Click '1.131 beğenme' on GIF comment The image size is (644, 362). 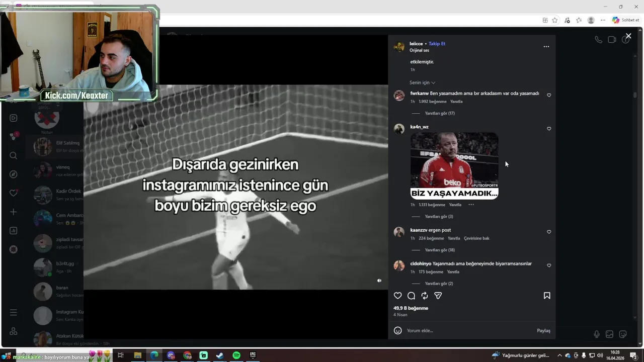pos(432,205)
